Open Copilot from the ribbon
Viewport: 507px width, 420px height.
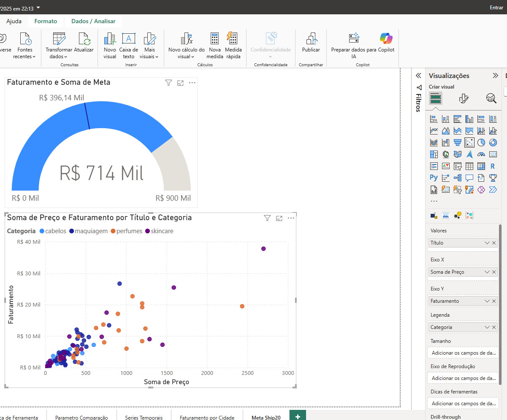pyautogui.click(x=386, y=42)
